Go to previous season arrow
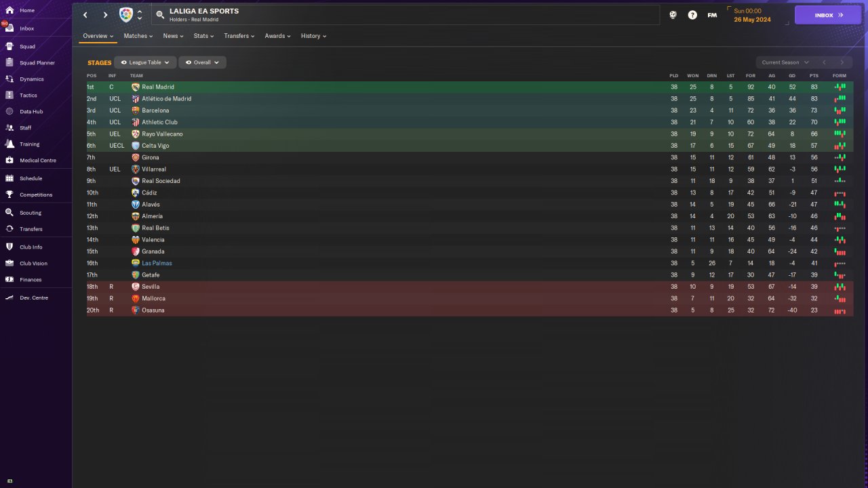The width and height of the screenshot is (868, 488). (x=824, y=62)
